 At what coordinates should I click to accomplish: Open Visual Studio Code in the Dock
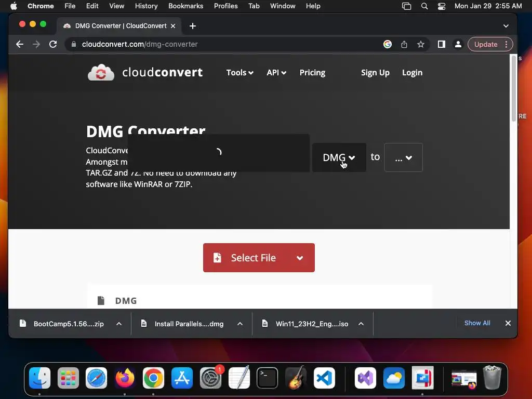click(x=324, y=378)
